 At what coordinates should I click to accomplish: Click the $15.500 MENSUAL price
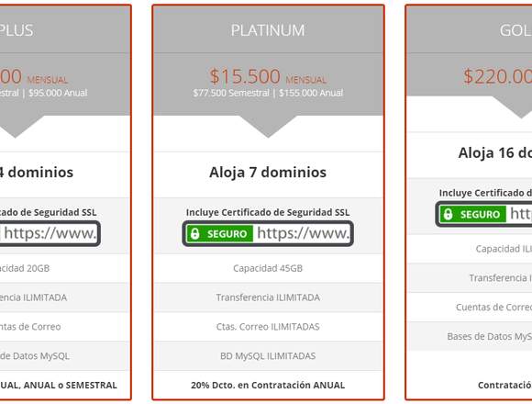(268, 77)
